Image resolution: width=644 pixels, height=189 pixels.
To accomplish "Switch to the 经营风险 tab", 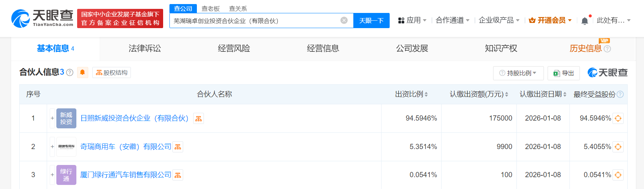I will tap(234, 48).
